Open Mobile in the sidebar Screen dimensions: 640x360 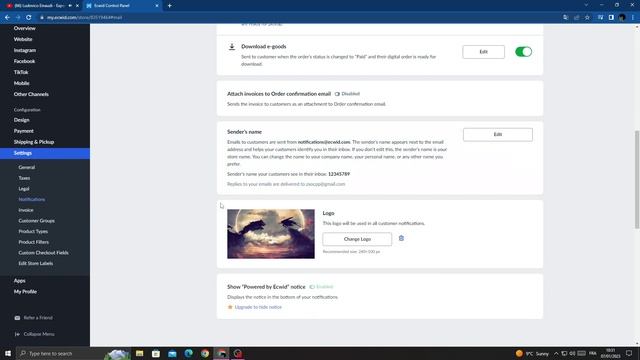click(x=22, y=83)
